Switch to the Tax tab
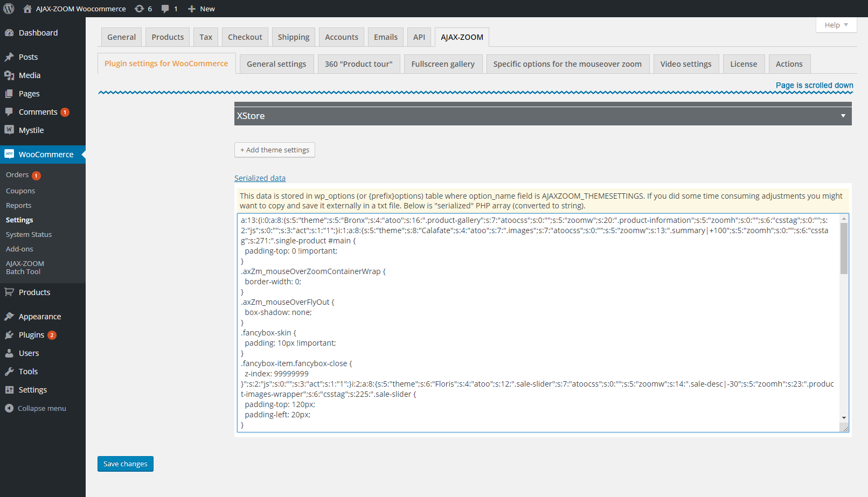 point(206,37)
